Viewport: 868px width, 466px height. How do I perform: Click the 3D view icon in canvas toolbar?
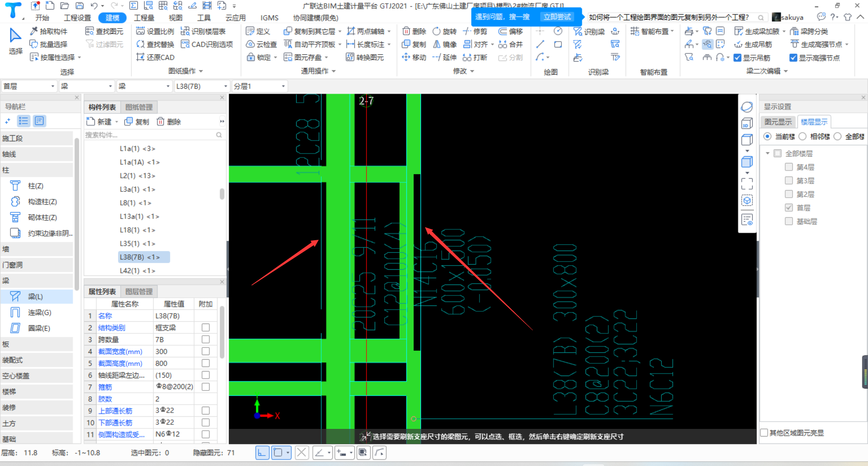747,124
